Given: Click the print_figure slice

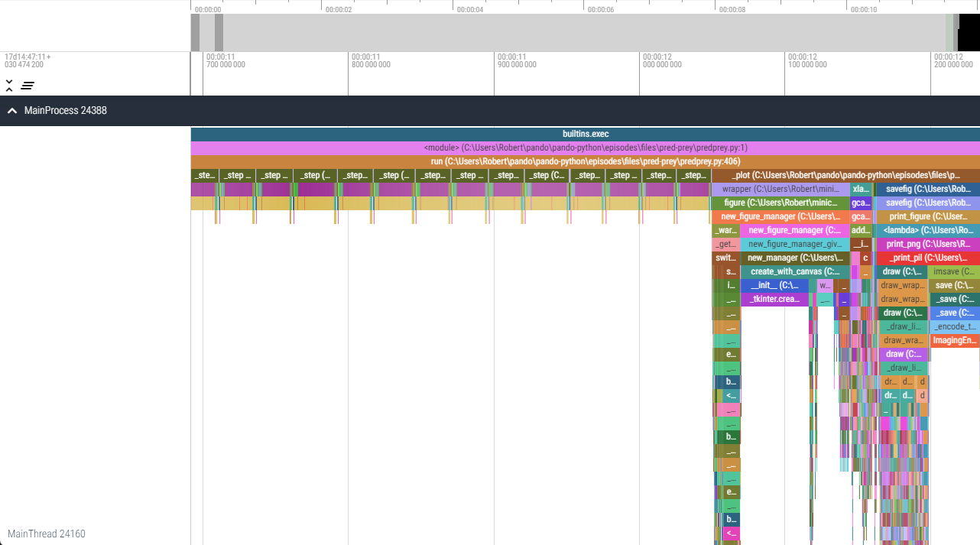Looking at the screenshot, I should (927, 216).
